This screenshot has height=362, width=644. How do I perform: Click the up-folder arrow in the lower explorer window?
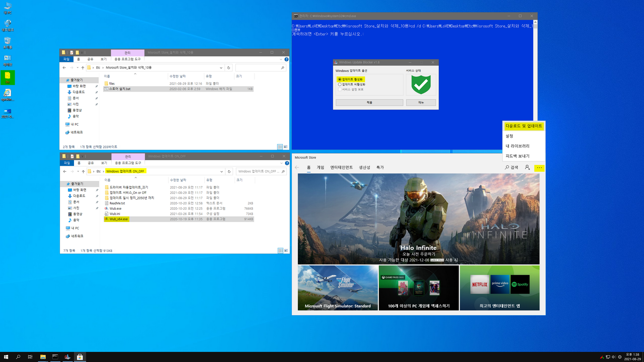83,171
